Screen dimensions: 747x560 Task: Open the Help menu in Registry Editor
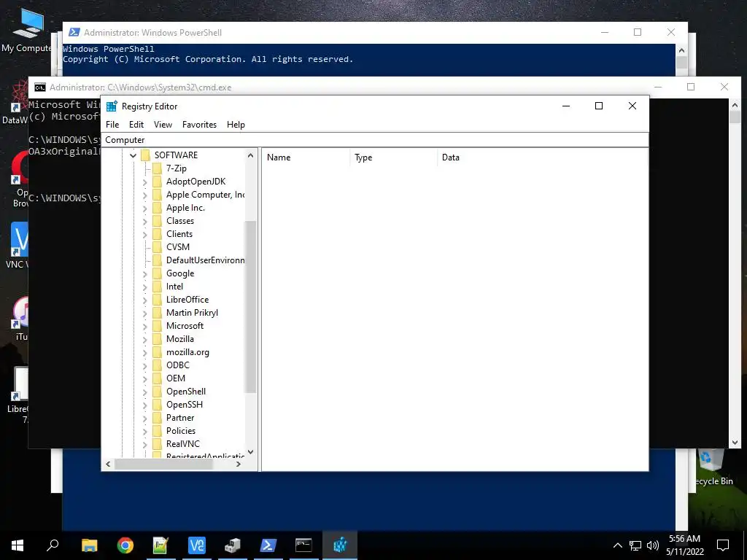click(236, 125)
